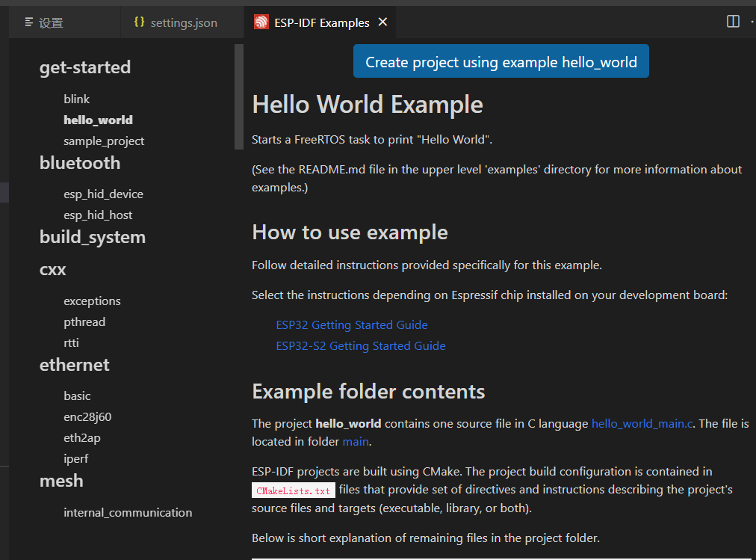Select the hello_world example in list

98,120
